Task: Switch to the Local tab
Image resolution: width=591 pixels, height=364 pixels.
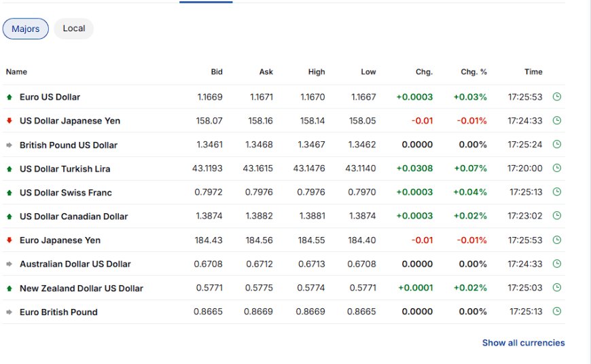Action: [x=74, y=29]
